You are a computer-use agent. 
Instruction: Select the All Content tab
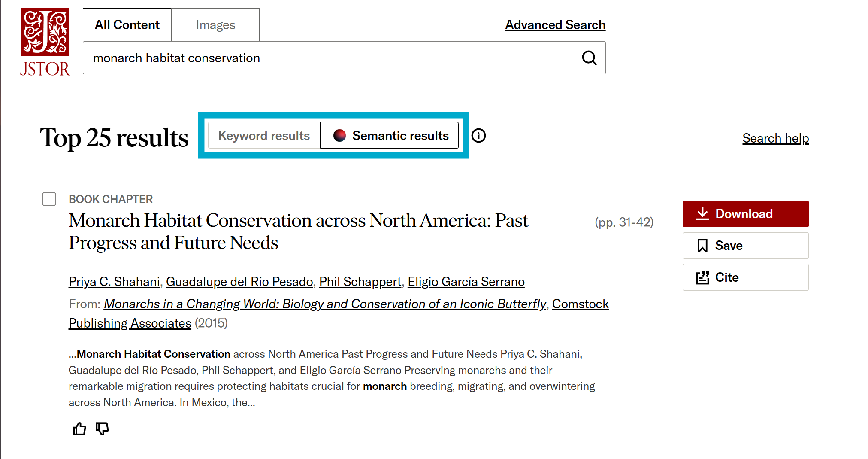coord(127,25)
